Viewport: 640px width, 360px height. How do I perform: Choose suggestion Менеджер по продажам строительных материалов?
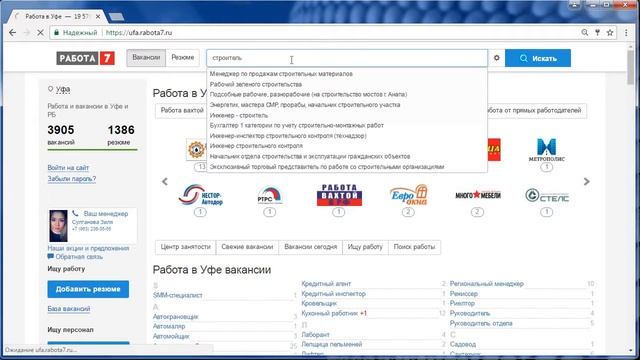(x=281, y=74)
